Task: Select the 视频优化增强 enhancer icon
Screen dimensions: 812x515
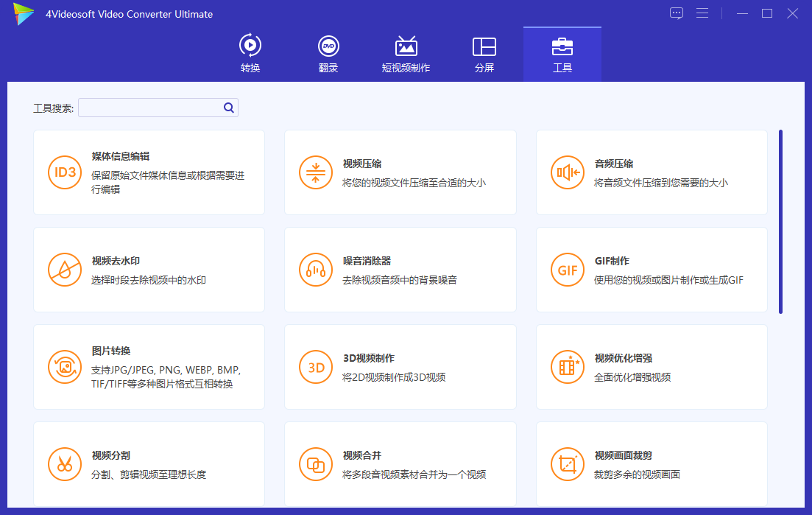Action: point(568,367)
